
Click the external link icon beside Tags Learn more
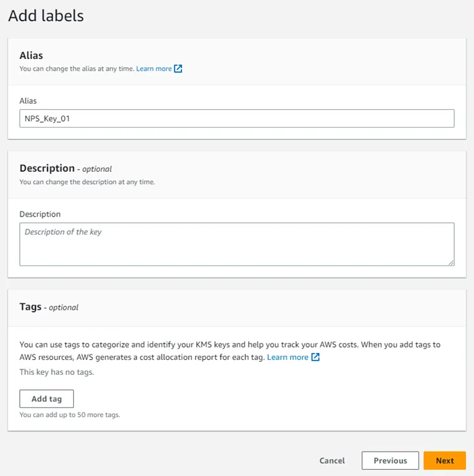coord(316,357)
